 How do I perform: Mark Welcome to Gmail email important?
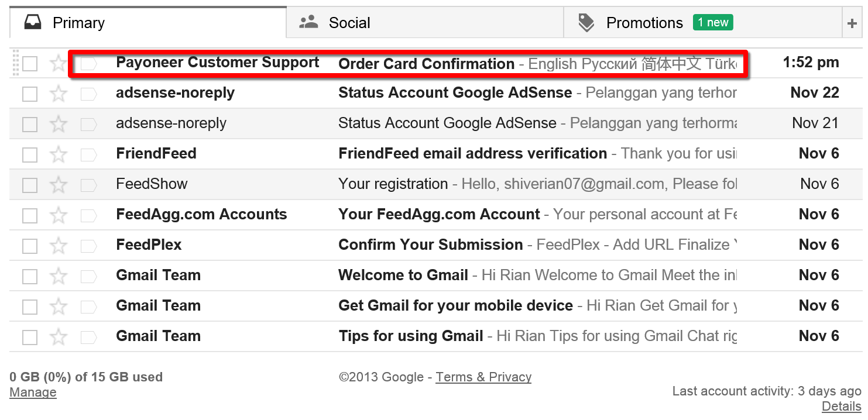(x=88, y=276)
